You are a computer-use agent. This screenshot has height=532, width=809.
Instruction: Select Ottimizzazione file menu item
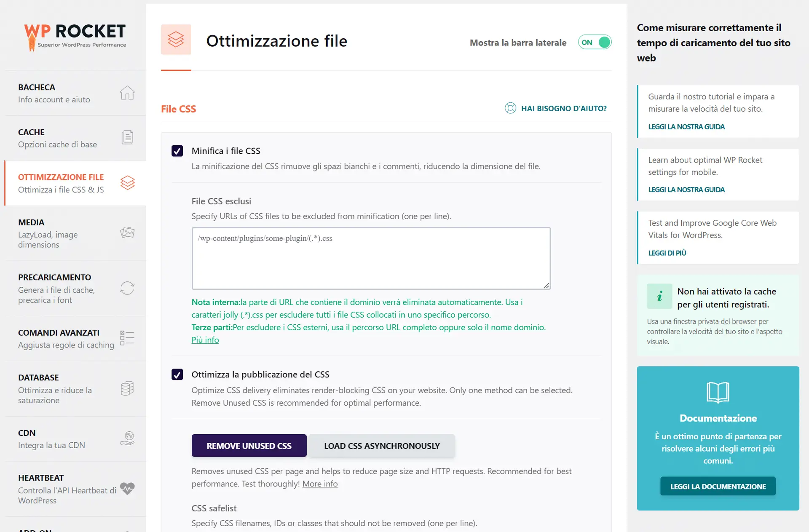(x=76, y=183)
